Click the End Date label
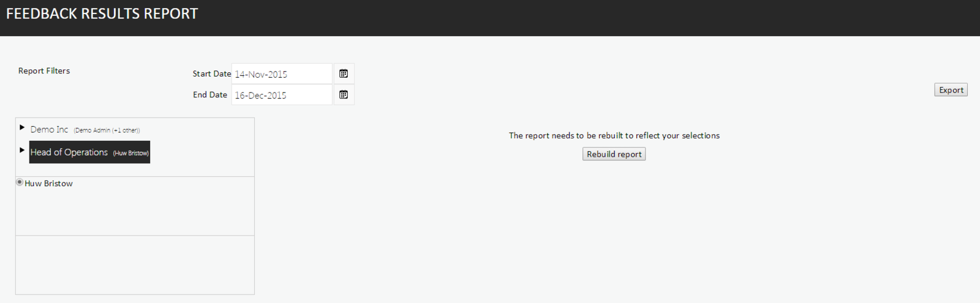The image size is (980, 303). [210, 95]
